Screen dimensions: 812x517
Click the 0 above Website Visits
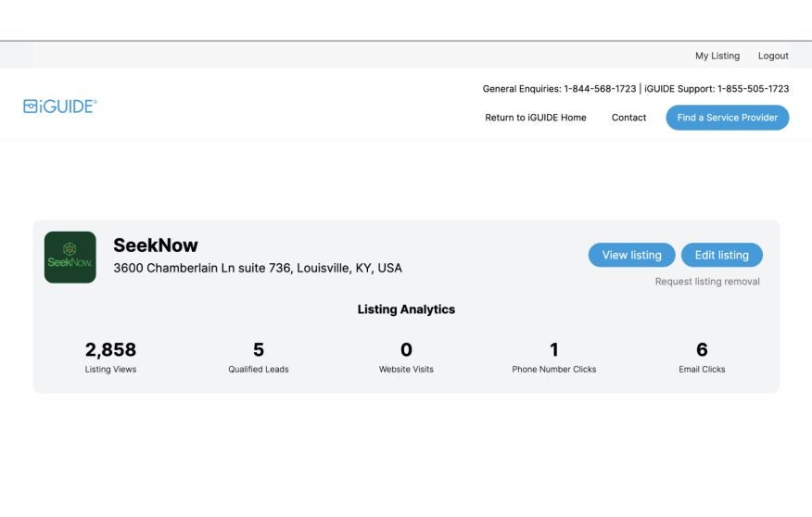406,350
